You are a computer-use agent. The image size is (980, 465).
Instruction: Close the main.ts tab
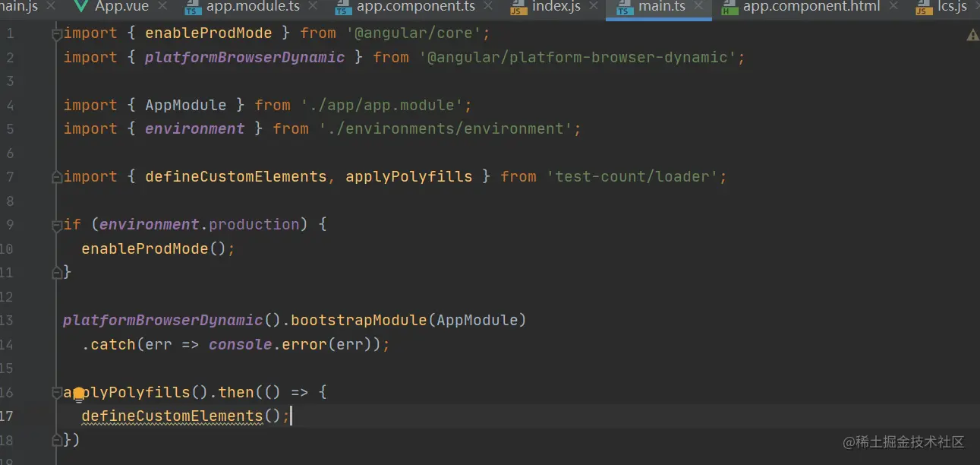[x=698, y=7]
